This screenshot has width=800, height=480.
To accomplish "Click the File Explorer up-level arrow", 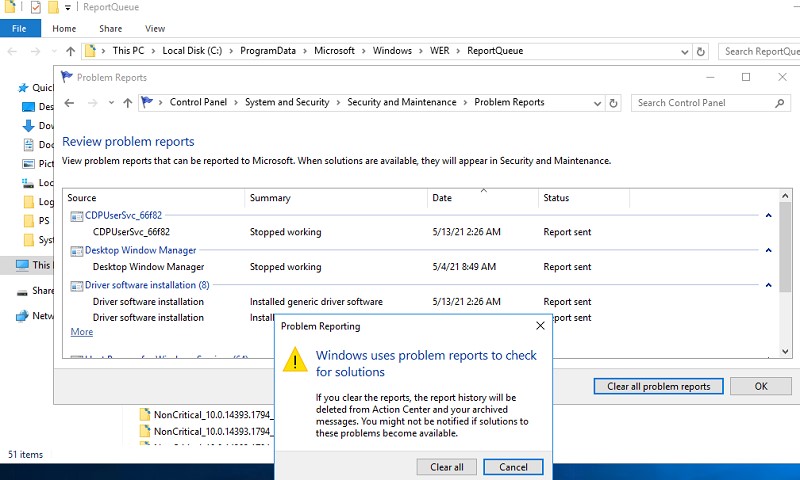I will [x=70, y=51].
